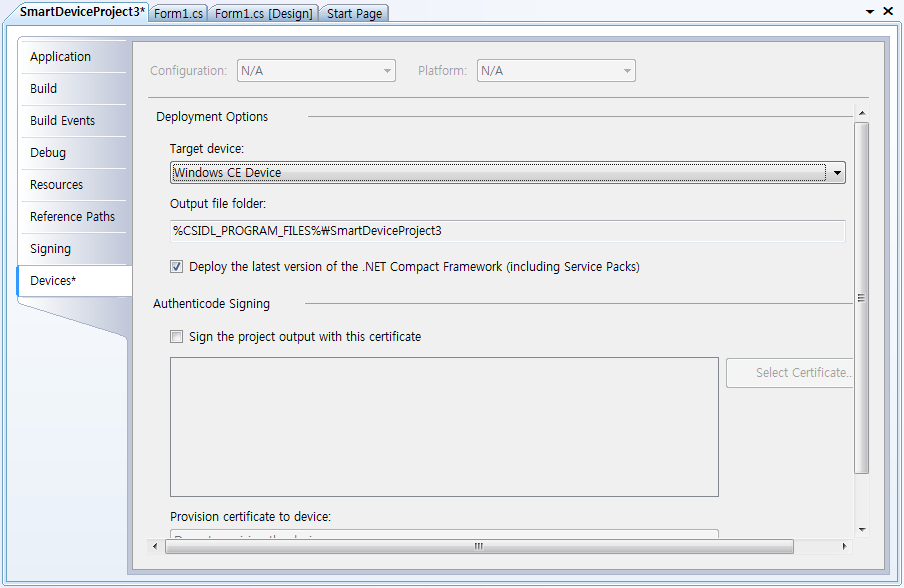Open the active documents list arrow
Screen dimensions: 904x588
point(868,12)
